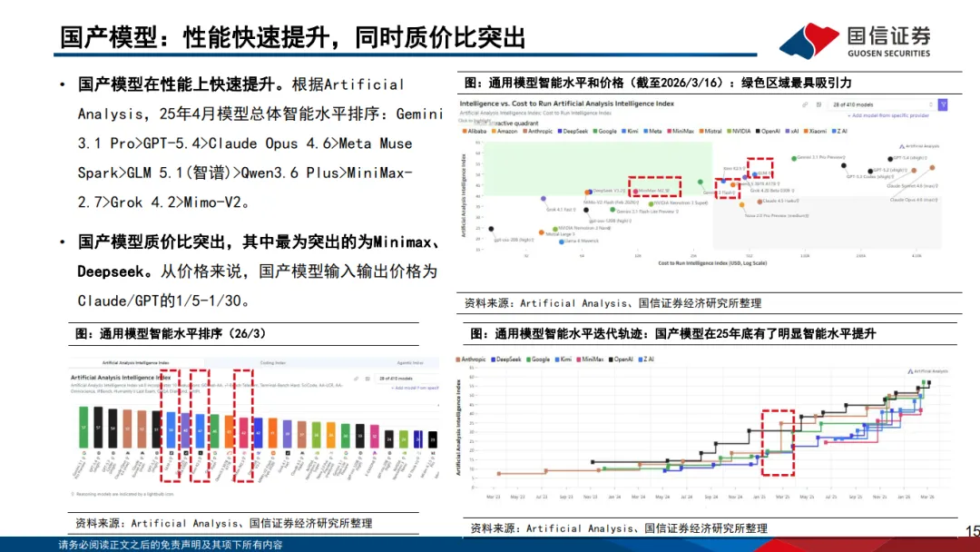
Task: Click the purple filter button in the scatter chart
Action: click(943, 104)
